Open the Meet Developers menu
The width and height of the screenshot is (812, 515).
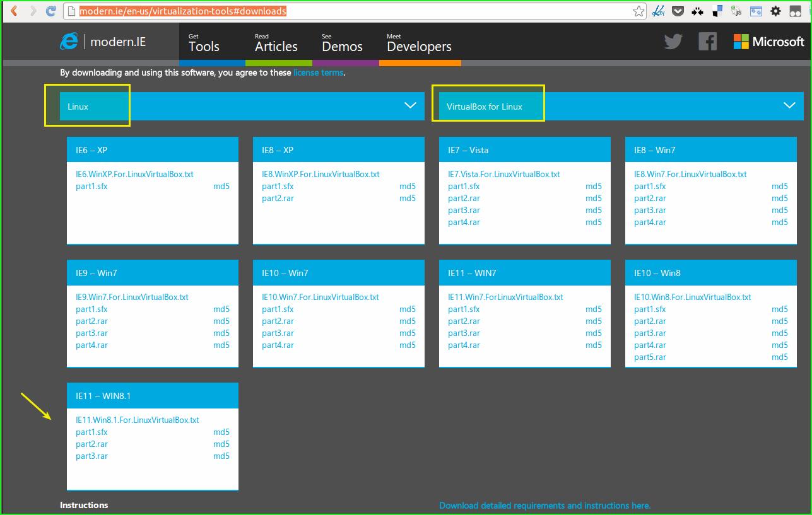419,43
